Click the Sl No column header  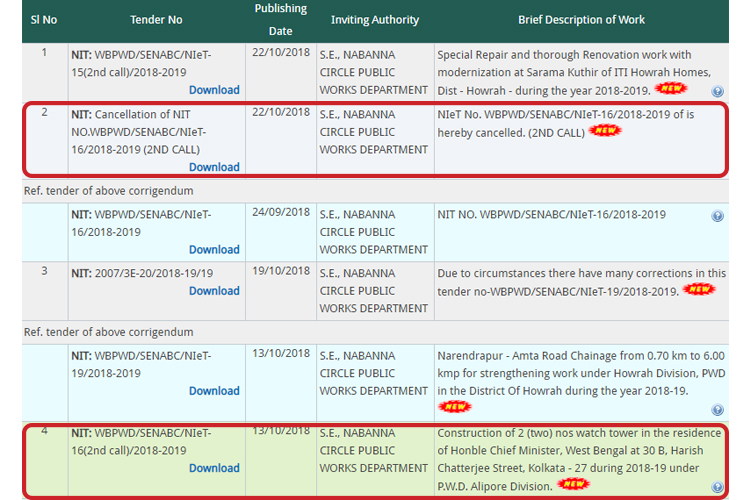[x=44, y=20]
